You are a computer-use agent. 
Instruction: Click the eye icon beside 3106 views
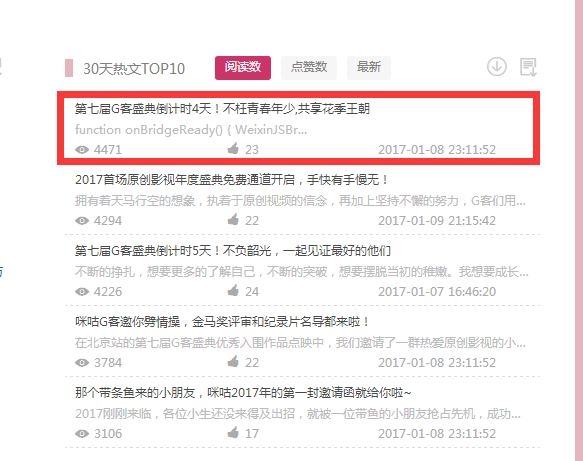coord(82,434)
